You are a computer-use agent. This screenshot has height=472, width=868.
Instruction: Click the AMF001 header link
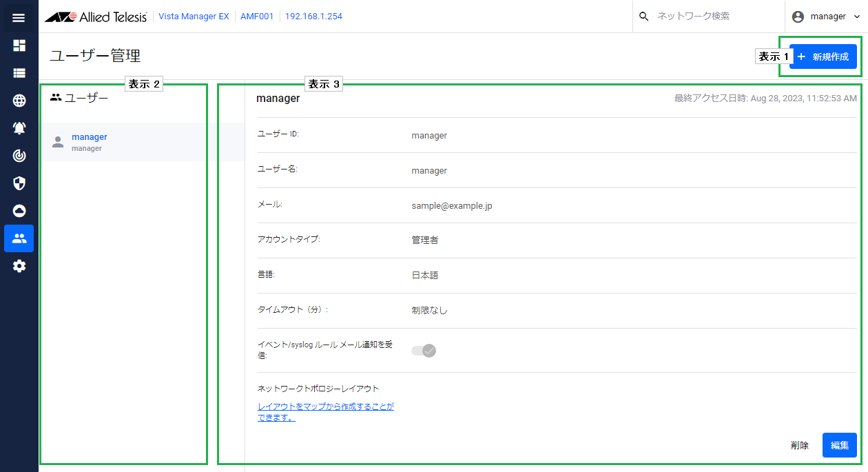click(257, 17)
